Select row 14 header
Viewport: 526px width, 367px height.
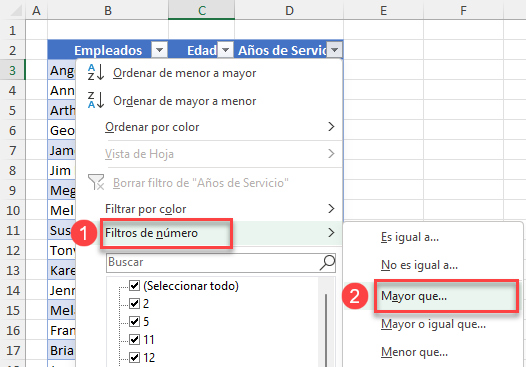tap(12, 290)
